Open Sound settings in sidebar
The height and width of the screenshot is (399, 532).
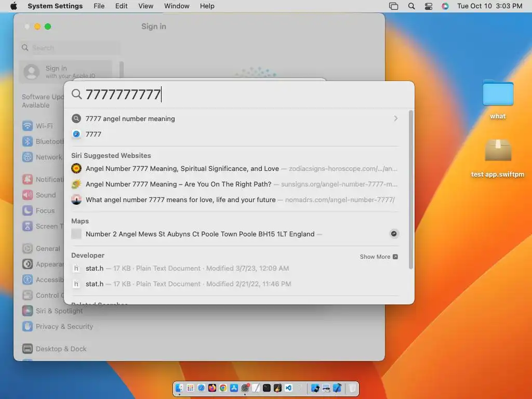pos(39,195)
